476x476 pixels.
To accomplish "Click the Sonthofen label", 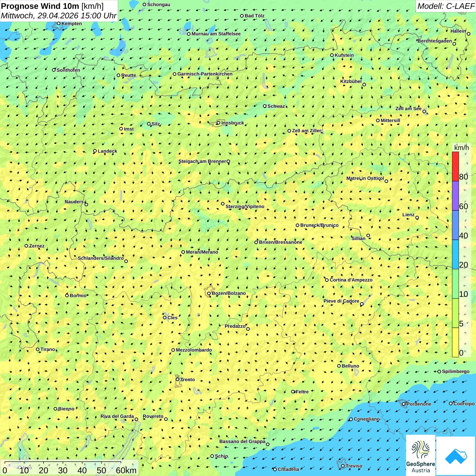I will click(68, 70).
